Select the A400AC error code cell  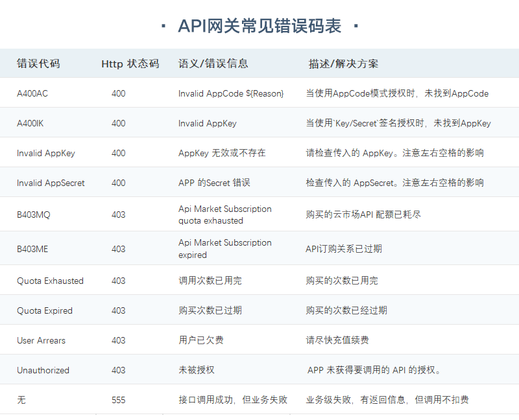click(x=32, y=93)
